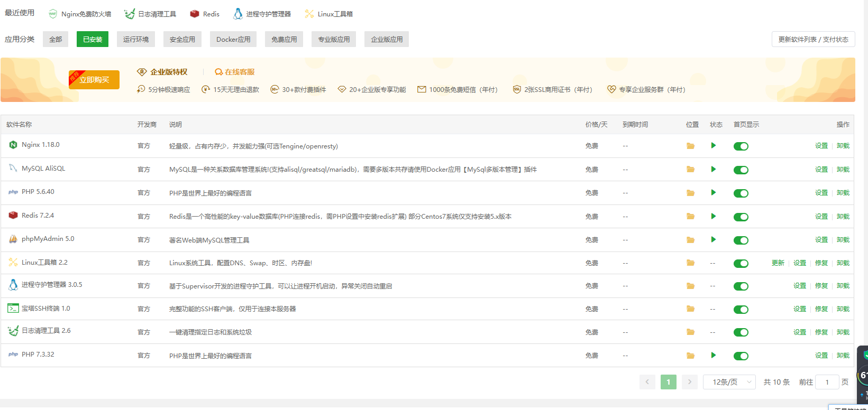Click the 立即购买 button

click(94, 80)
